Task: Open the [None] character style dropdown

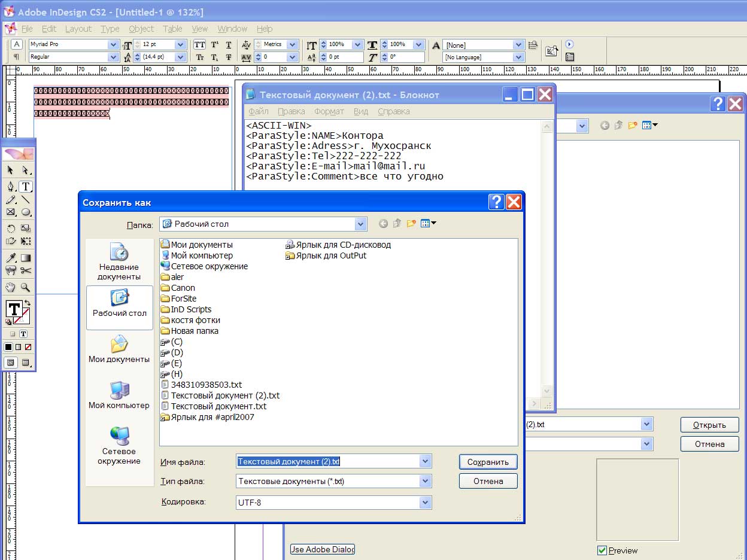Action: coord(518,45)
